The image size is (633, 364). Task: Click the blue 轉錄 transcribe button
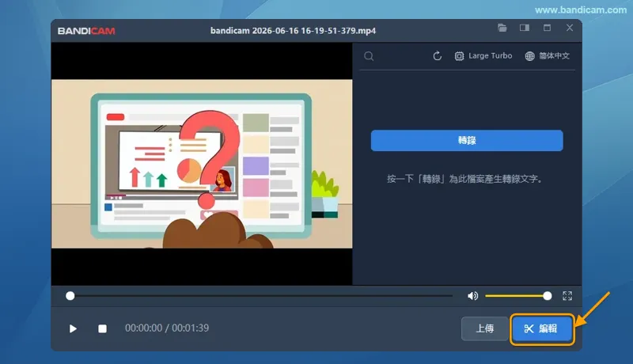click(x=467, y=140)
